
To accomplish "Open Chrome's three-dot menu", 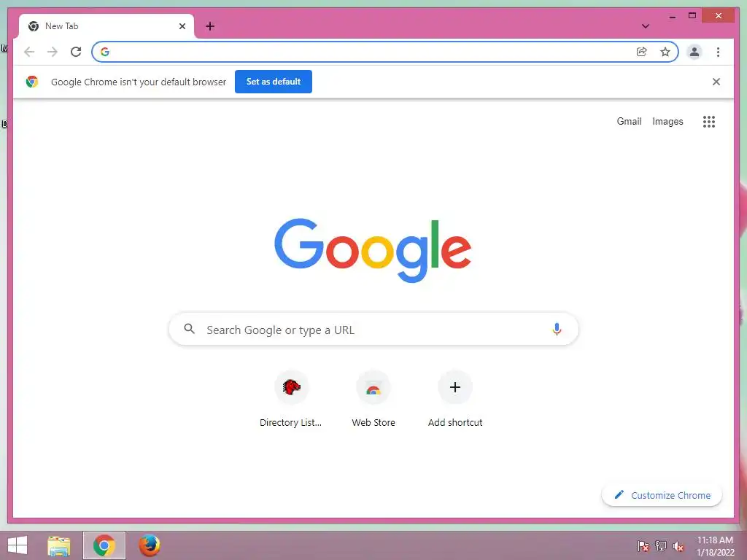I will 718,52.
